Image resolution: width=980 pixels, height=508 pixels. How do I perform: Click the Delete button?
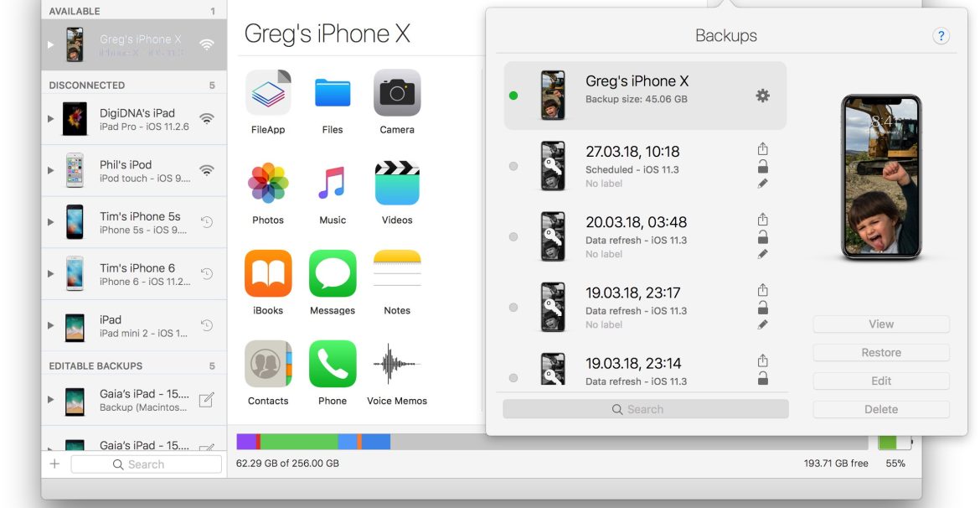(881, 409)
